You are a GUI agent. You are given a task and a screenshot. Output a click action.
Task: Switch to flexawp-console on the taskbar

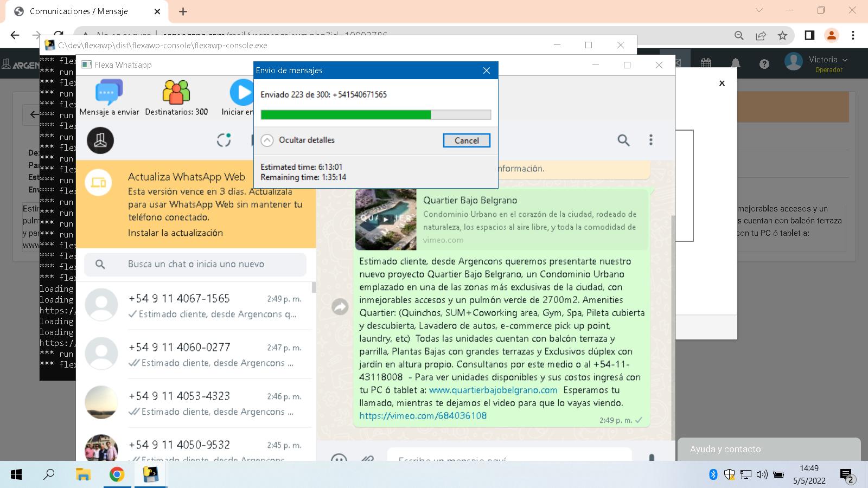click(x=150, y=475)
